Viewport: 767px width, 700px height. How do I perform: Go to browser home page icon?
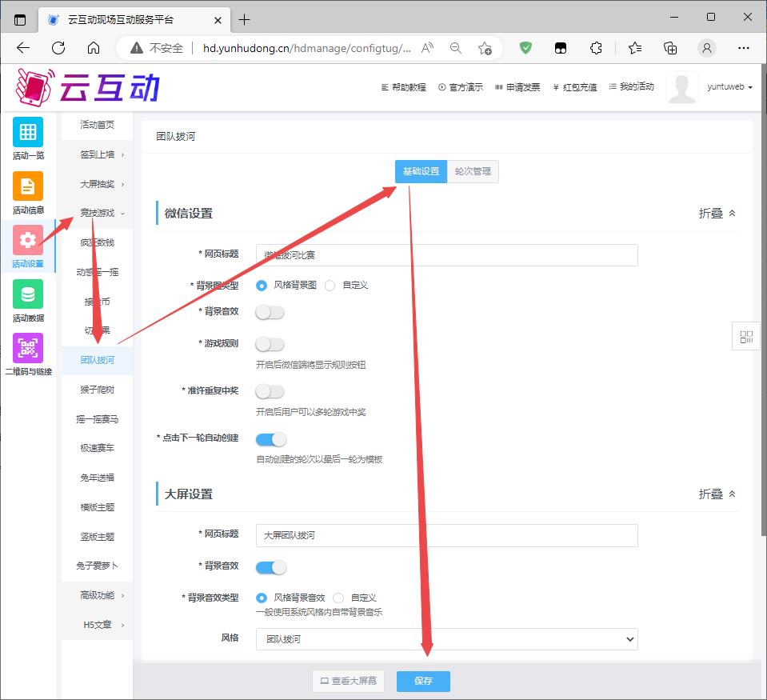click(x=94, y=48)
